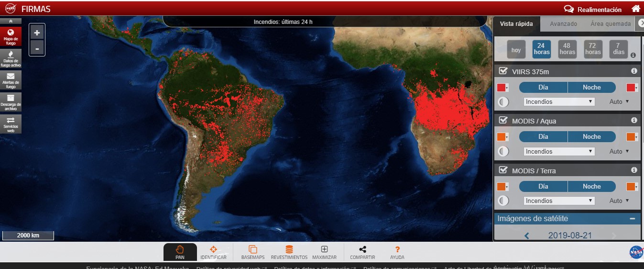Show info for VIIRS 375m
The height and width of the screenshot is (269, 644).
point(634,71)
